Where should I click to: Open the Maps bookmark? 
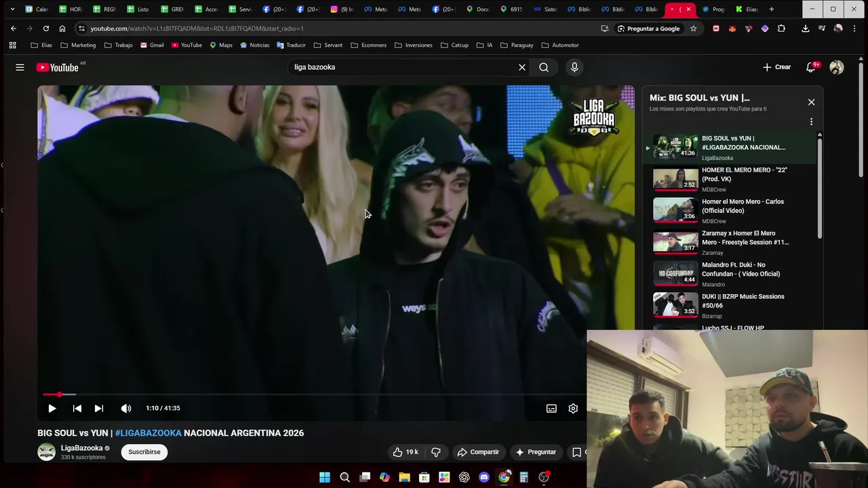[221, 45]
